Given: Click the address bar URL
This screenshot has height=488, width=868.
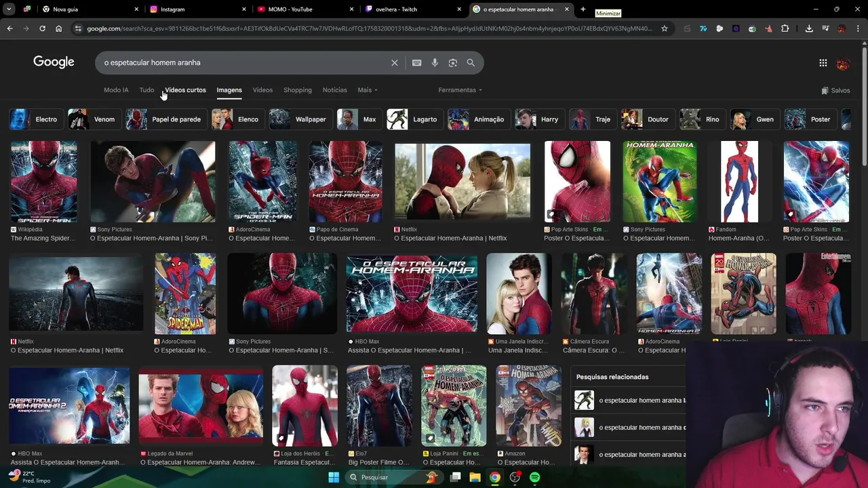Looking at the screenshot, I should click(370, 28).
